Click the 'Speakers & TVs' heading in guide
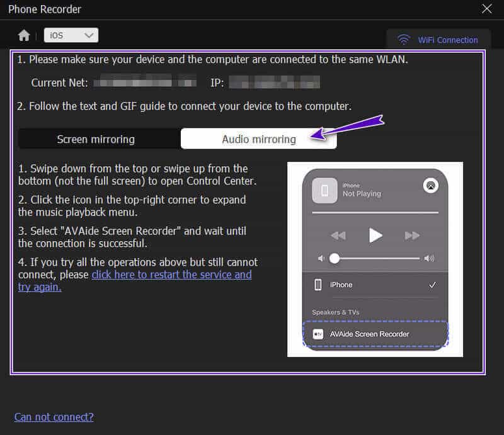The image size is (504, 435). (336, 312)
